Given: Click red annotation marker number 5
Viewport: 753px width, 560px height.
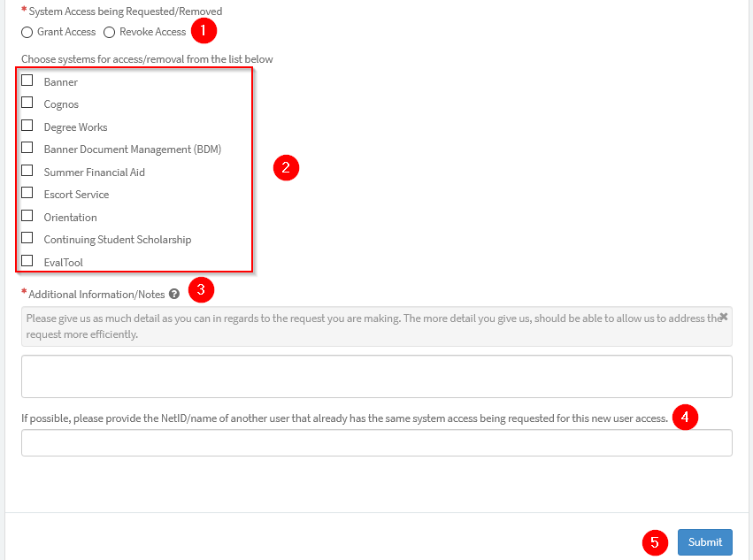Looking at the screenshot, I should 655,542.
